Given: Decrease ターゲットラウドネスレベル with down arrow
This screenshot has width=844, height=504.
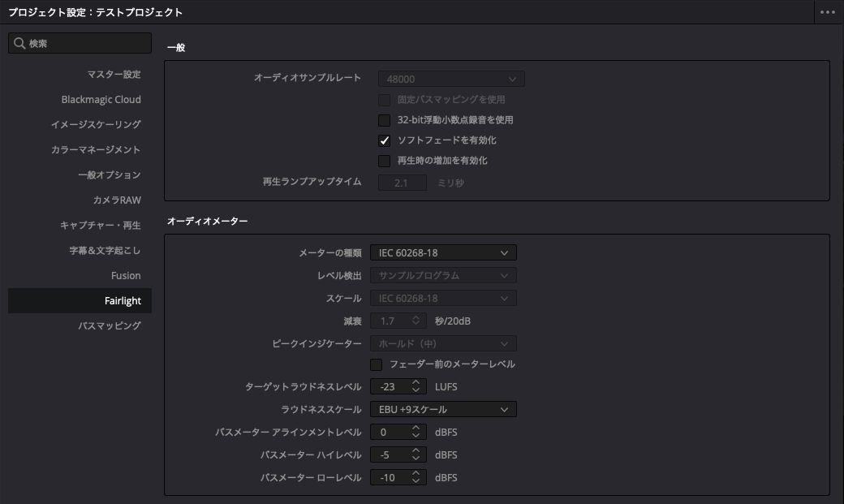Looking at the screenshot, I should [x=416, y=390].
